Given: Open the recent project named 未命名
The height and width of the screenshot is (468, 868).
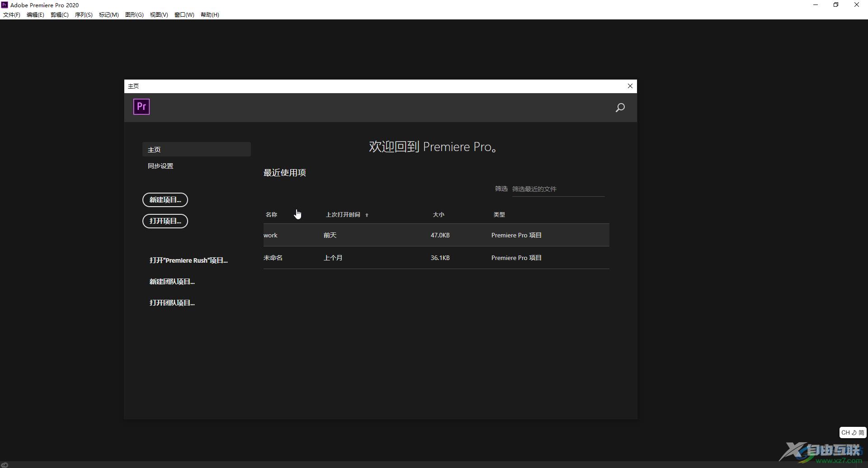Looking at the screenshot, I should (436, 258).
